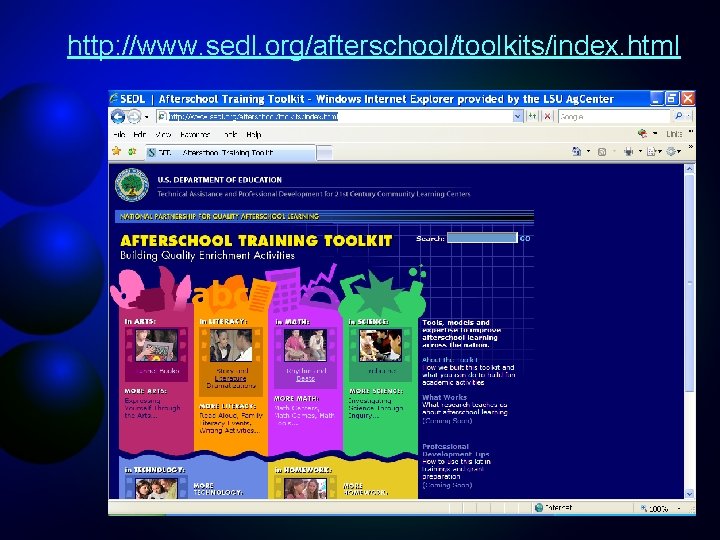Viewport: 720px width, 540px height.
Task: Click the browser Forward arrow button
Action: [134, 117]
